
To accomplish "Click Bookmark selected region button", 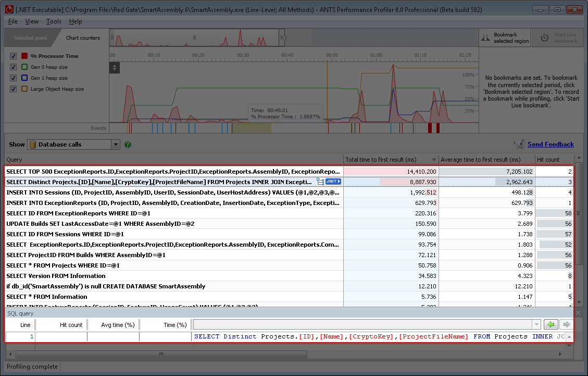I will coord(504,38).
